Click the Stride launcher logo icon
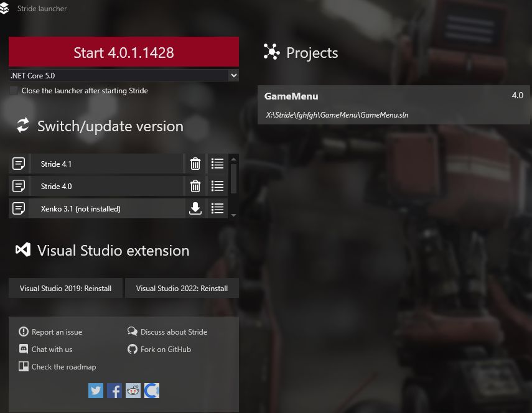Screen dimensions: 532x413 (x=4, y=8)
